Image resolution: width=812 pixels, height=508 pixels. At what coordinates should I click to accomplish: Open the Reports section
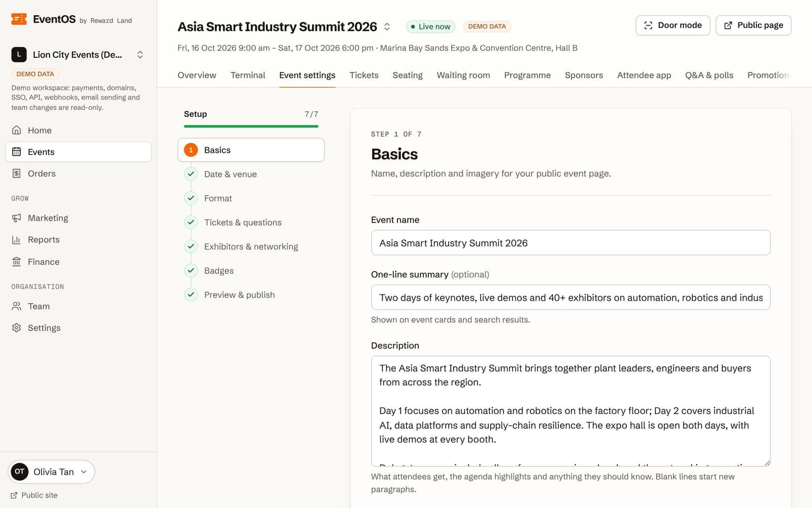[78, 240]
